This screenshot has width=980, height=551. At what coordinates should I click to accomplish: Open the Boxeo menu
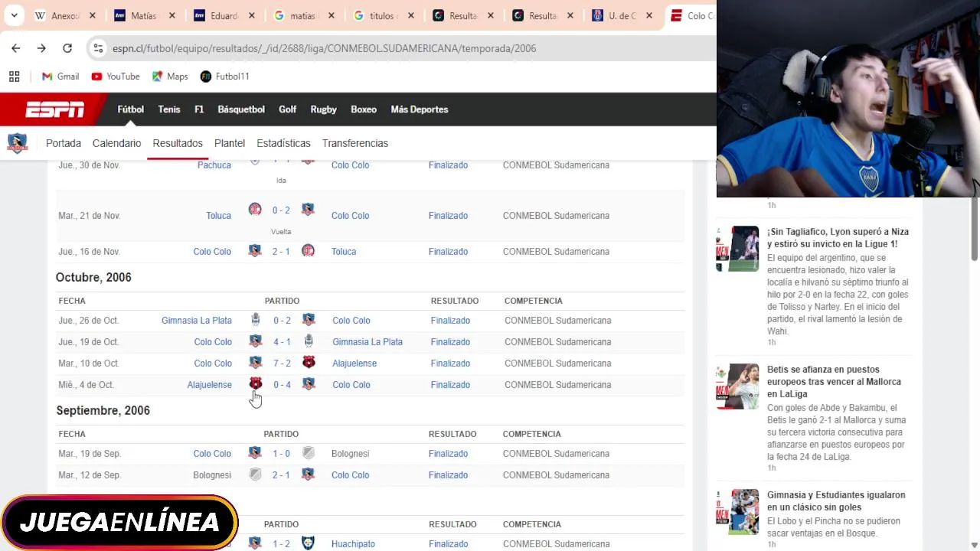pos(364,109)
